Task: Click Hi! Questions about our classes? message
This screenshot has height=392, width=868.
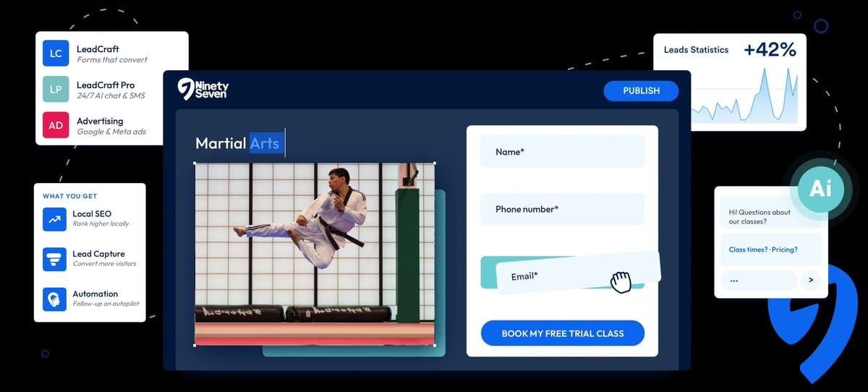Action: pyautogui.click(x=759, y=217)
